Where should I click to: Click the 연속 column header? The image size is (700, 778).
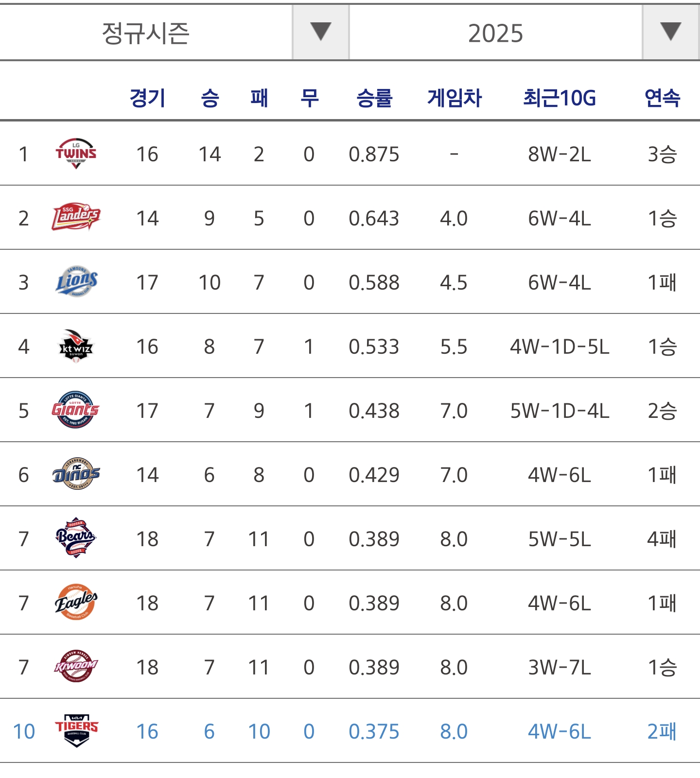click(x=662, y=98)
